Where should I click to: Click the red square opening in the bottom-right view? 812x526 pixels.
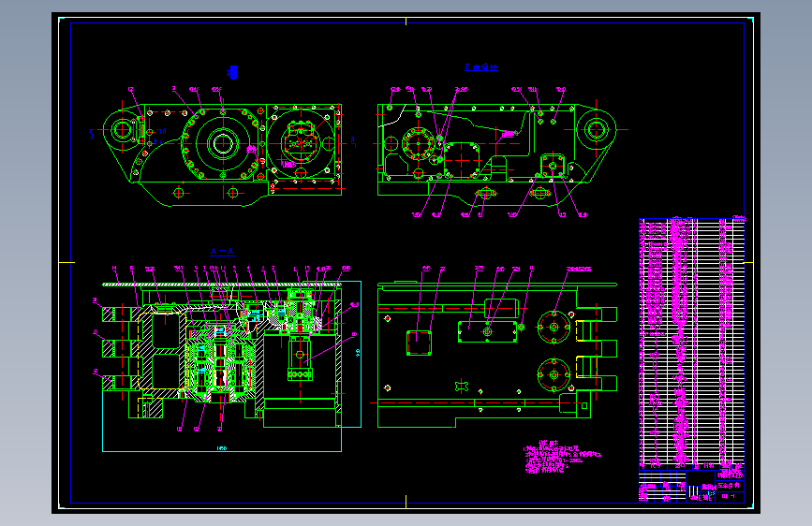(x=419, y=343)
